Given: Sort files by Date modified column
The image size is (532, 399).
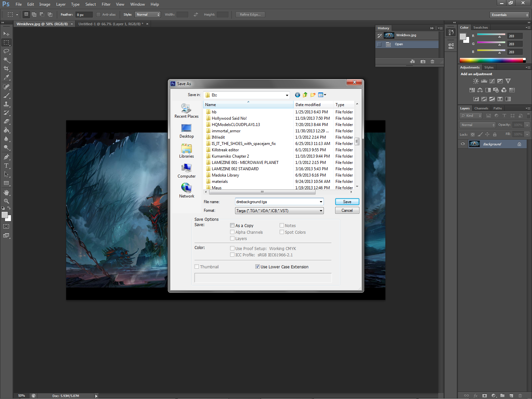Looking at the screenshot, I should (x=314, y=105).
